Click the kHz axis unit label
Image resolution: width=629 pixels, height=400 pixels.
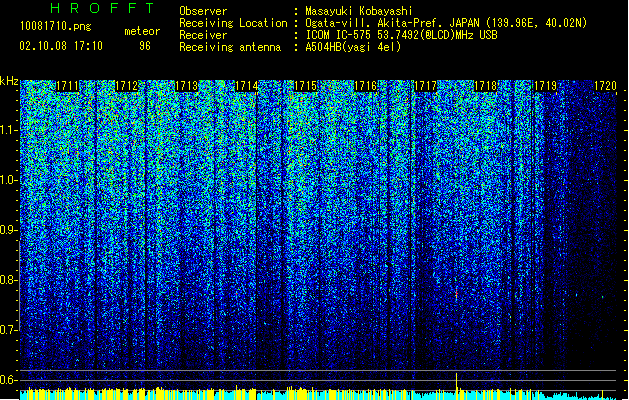[x=9, y=81]
